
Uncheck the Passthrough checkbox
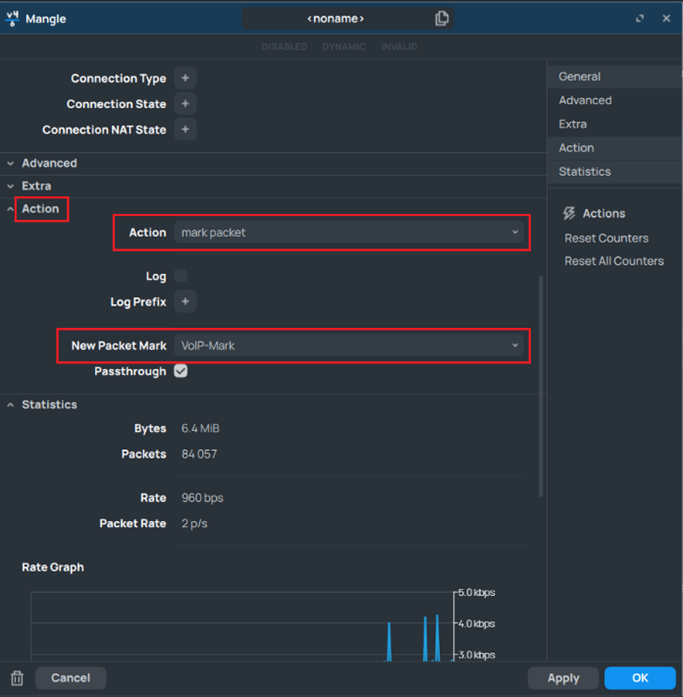pos(181,371)
